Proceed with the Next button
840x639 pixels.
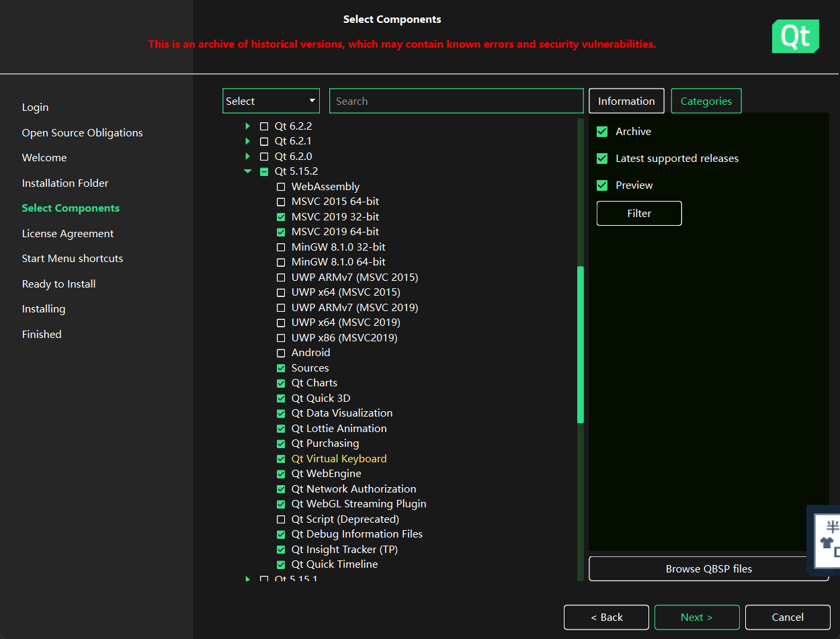click(x=697, y=617)
